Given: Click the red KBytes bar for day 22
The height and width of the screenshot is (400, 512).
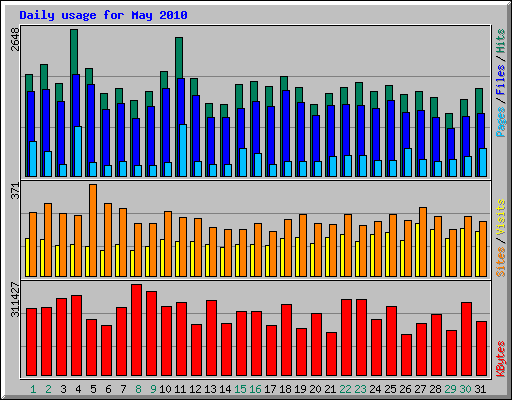Looking at the screenshot, I should [346, 337].
